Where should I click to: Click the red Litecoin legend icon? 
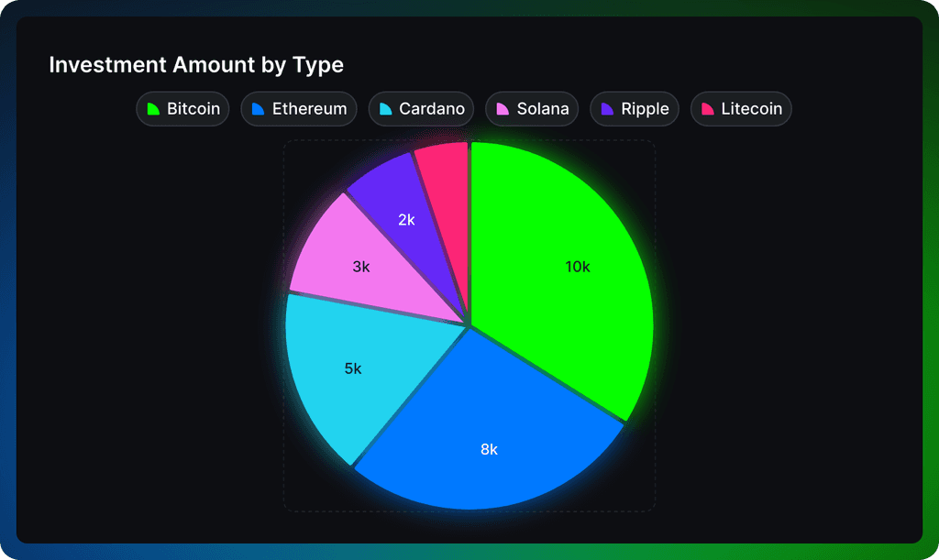(x=707, y=109)
